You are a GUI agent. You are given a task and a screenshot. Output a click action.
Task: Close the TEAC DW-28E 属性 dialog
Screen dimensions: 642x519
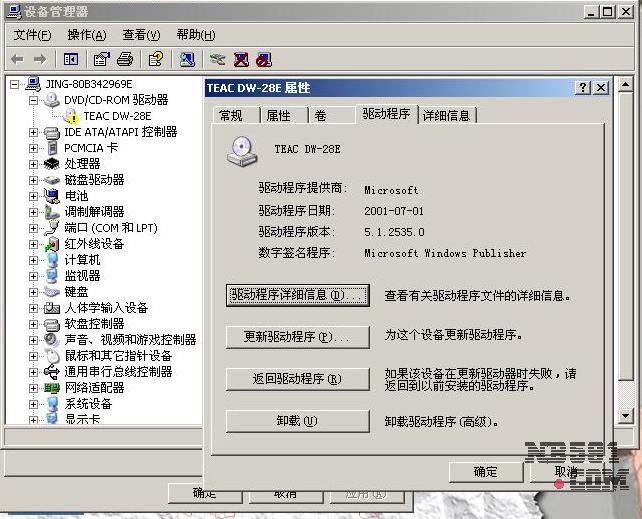tap(601, 88)
